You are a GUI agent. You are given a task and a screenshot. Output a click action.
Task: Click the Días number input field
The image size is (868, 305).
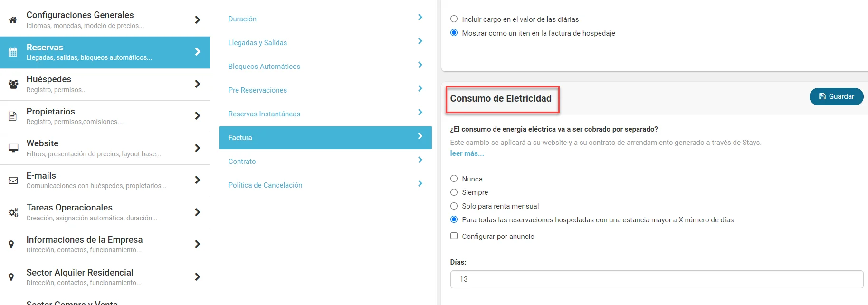click(x=657, y=279)
